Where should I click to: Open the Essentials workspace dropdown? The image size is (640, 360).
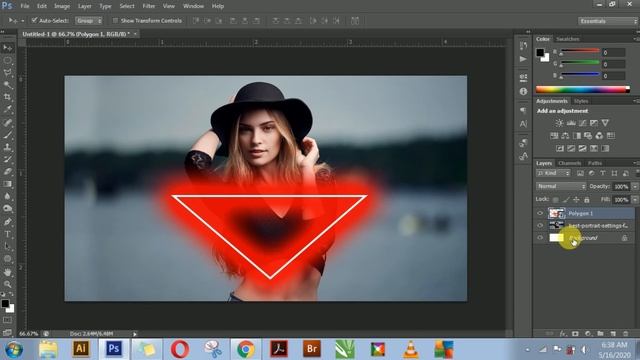coord(607,21)
